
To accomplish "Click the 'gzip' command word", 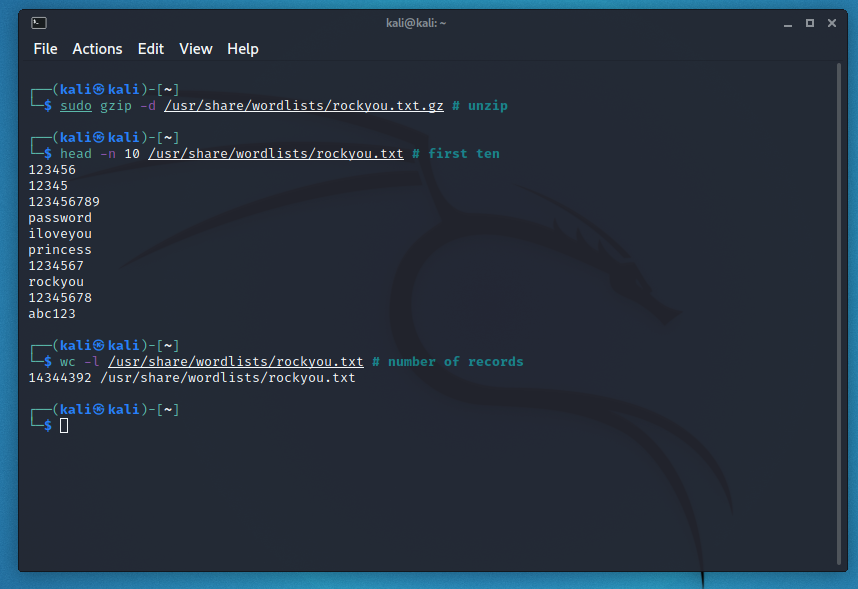I will point(116,106).
